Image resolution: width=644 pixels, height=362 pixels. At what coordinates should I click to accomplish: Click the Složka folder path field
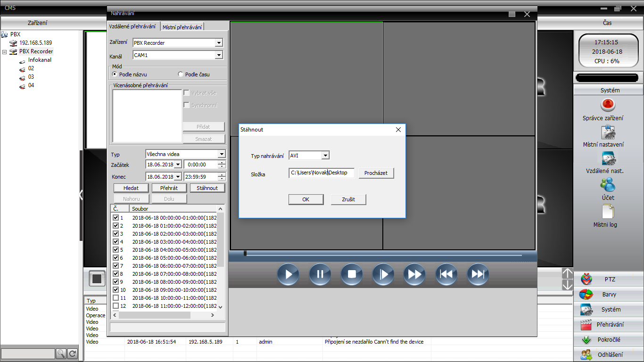click(x=321, y=173)
